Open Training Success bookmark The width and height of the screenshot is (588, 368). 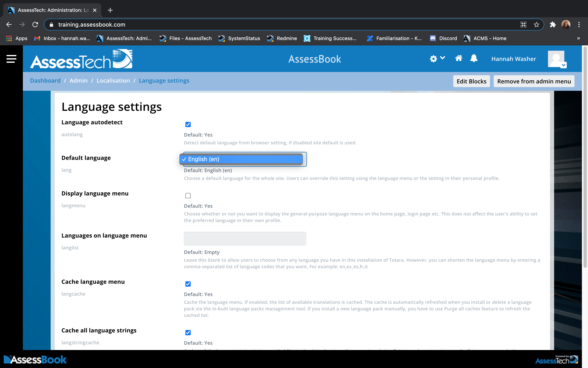pyautogui.click(x=330, y=38)
